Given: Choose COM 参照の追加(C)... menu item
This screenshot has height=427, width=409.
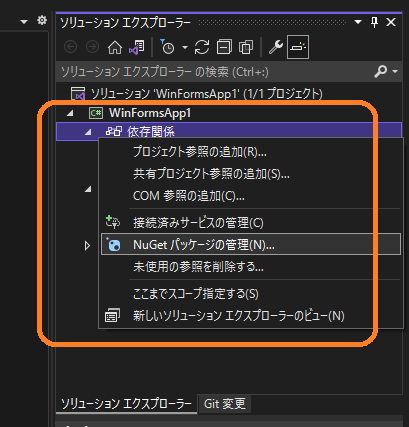Looking at the screenshot, I should [251, 196].
